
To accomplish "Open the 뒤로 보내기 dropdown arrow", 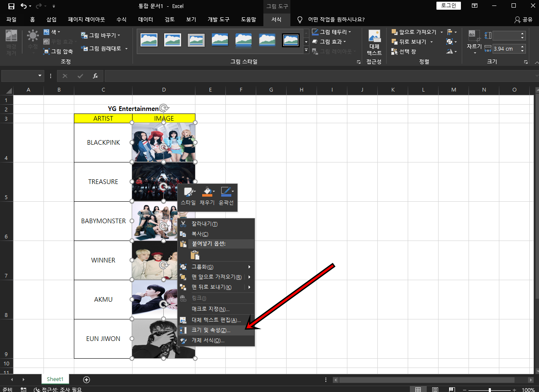I will click(x=431, y=42).
